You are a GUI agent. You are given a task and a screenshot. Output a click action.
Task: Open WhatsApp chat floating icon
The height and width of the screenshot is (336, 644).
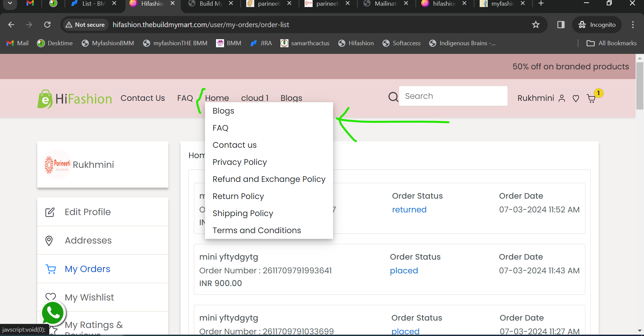(53, 313)
